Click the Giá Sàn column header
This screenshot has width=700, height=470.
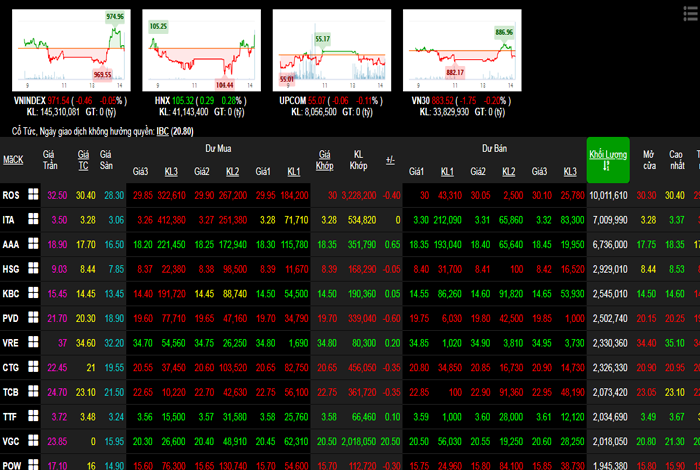[x=106, y=160]
